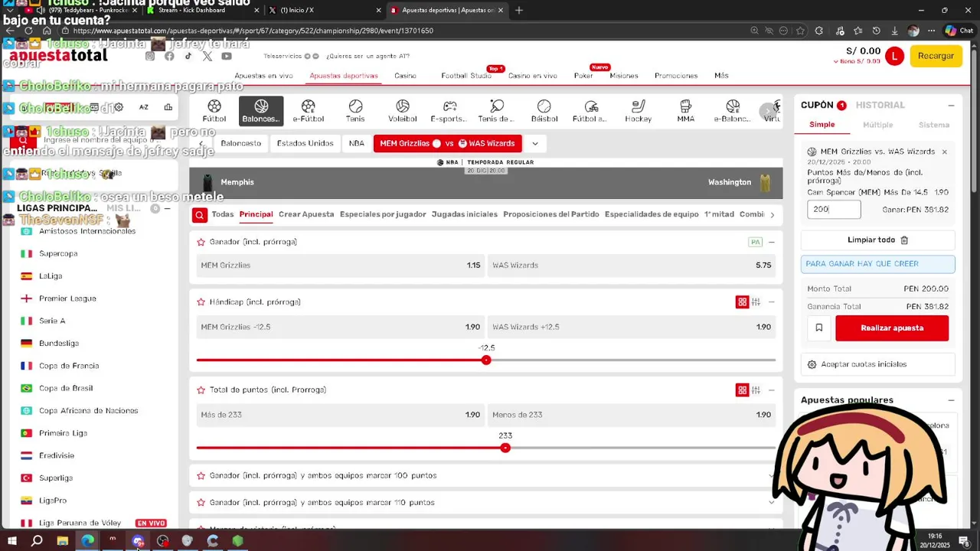
Task: Expand the event selector chevron dropdown
Action: click(535, 143)
